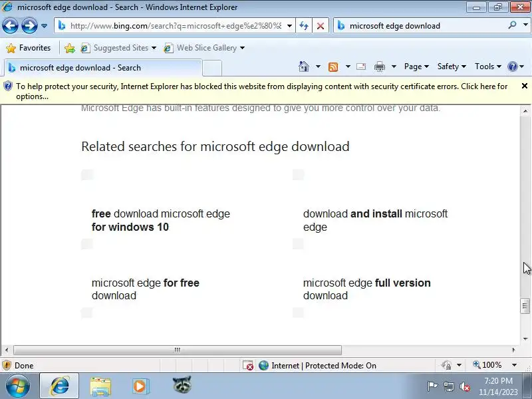Image resolution: width=532 pixels, height=399 pixels.
Task: Open the clock showing 7:20 PM
Action: pos(498,386)
